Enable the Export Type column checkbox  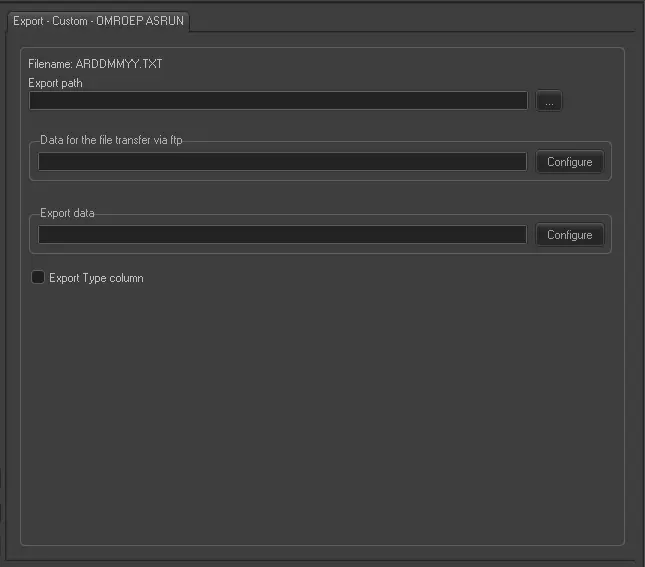(38, 278)
